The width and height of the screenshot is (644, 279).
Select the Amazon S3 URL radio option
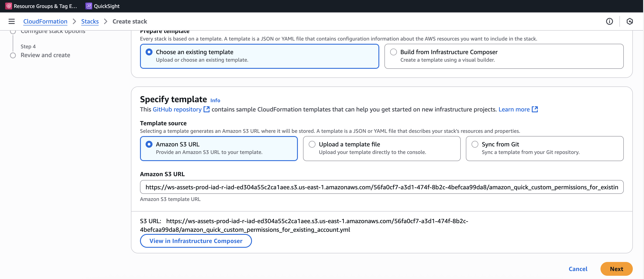149,144
